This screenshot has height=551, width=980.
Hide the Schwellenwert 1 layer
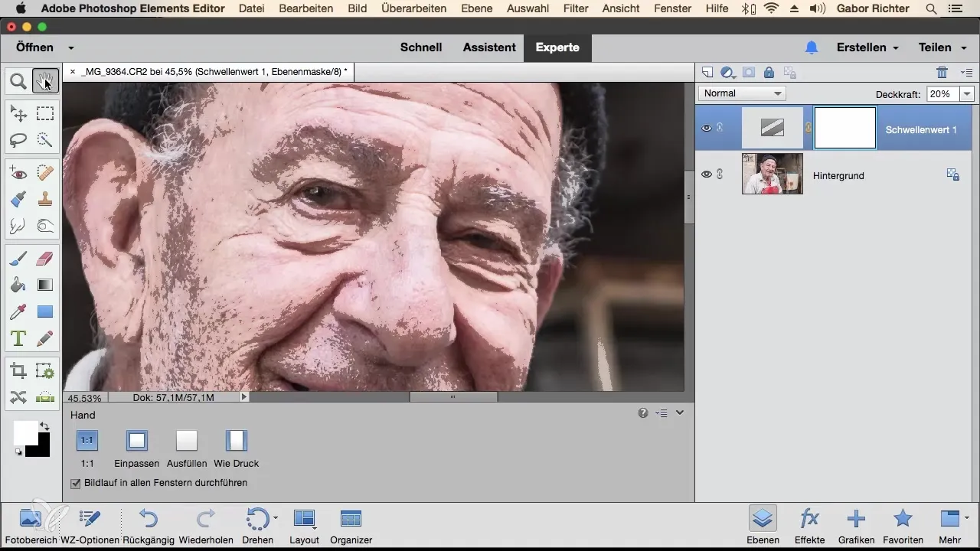(707, 128)
